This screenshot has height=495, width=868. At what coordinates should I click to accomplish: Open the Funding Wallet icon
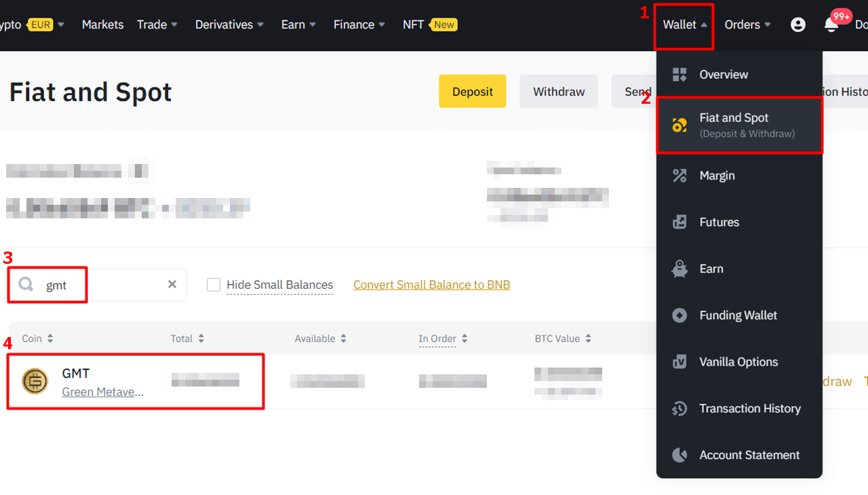[679, 315]
